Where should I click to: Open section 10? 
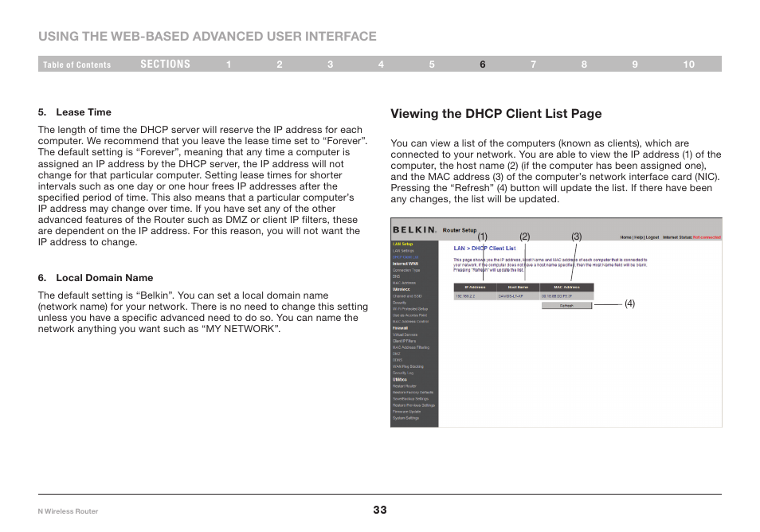pyautogui.click(x=689, y=65)
